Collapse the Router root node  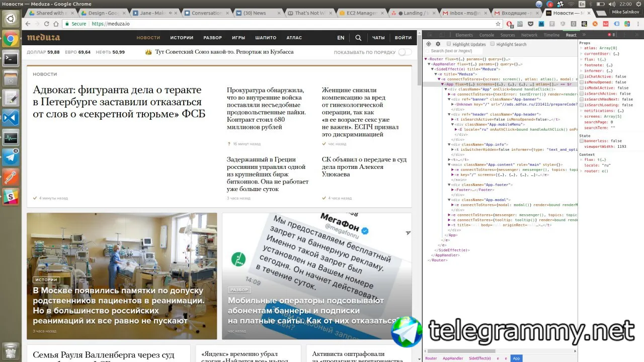coord(427,59)
